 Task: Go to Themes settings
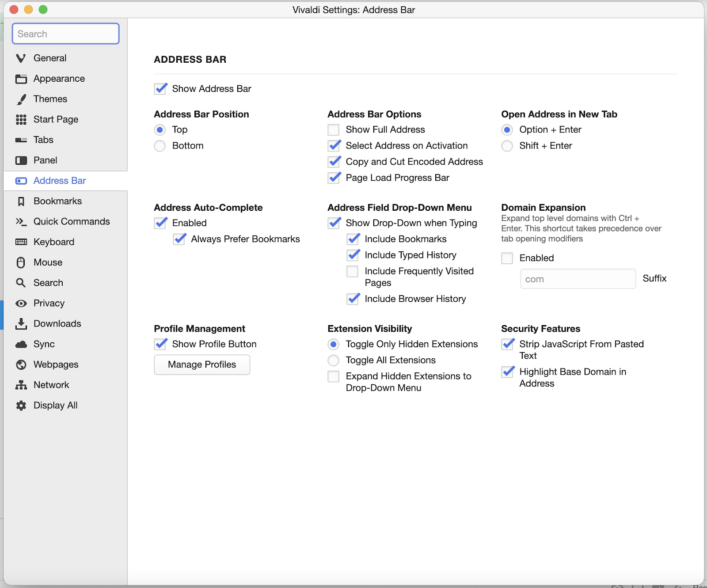[65, 99]
